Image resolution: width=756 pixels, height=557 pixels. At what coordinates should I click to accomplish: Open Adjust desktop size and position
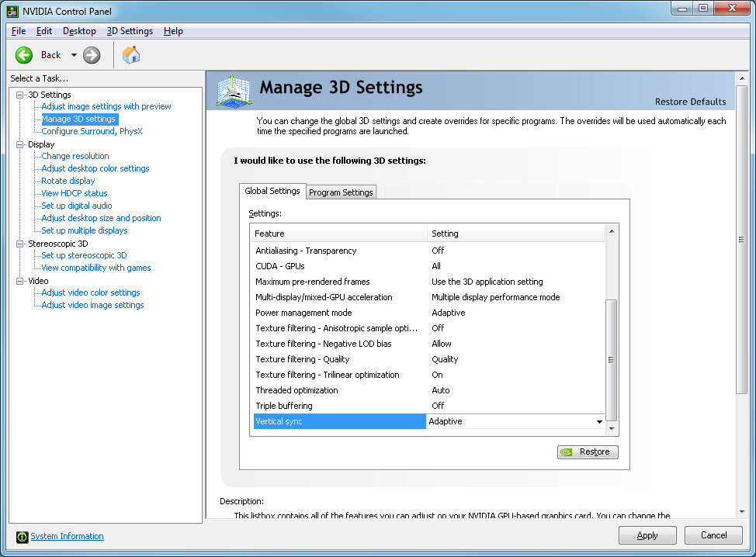[x=101, y=218]
